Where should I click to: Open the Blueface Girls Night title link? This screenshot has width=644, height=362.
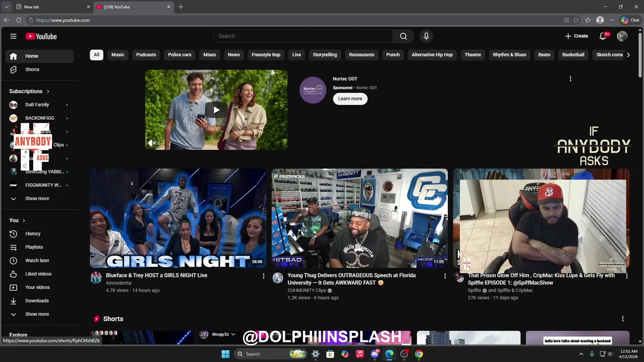coord(156,276)
